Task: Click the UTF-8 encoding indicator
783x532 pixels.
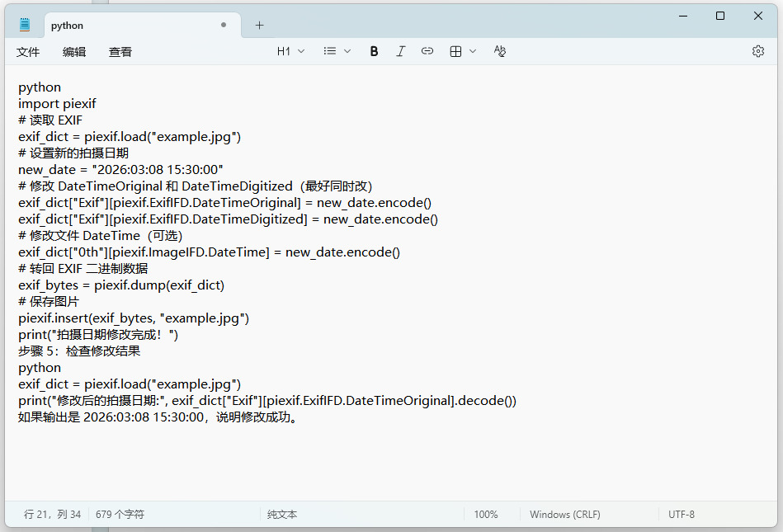Action: coord(682,515)
